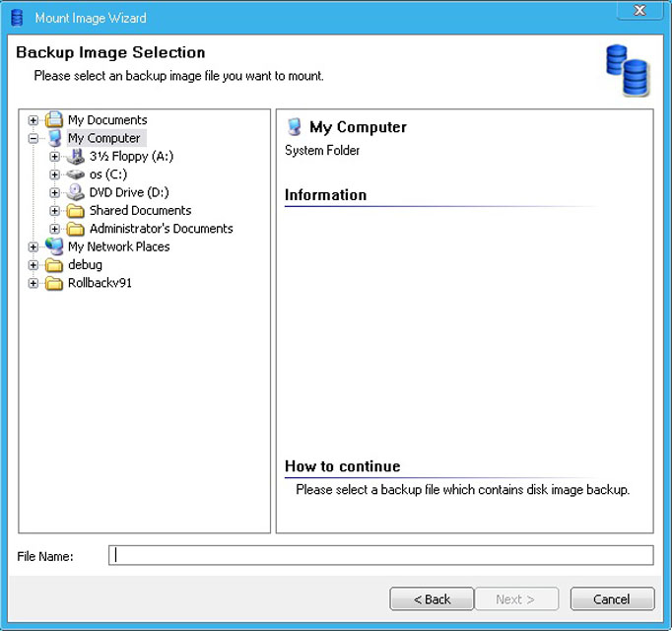Select os (C:) label in tree

tap(108, 175)
